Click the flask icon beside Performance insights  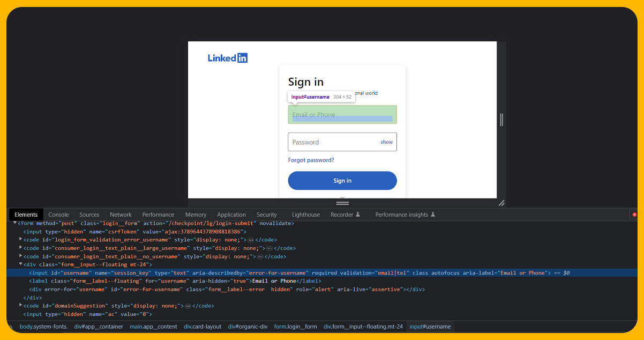[x=433, y=215]
